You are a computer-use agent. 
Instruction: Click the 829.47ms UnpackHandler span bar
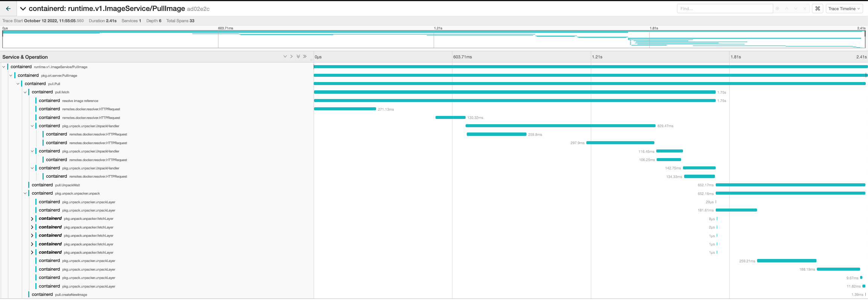(560, 126)
